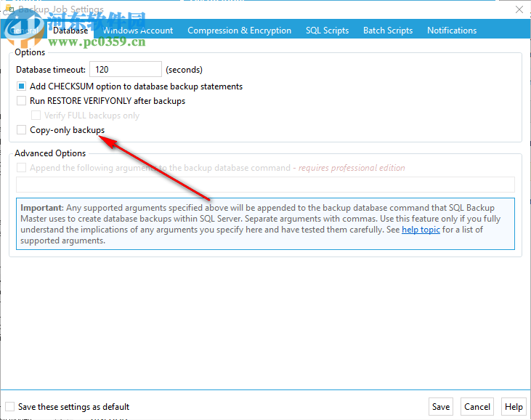Toggle Verify FULL backups only checkbox

[36, 116]
